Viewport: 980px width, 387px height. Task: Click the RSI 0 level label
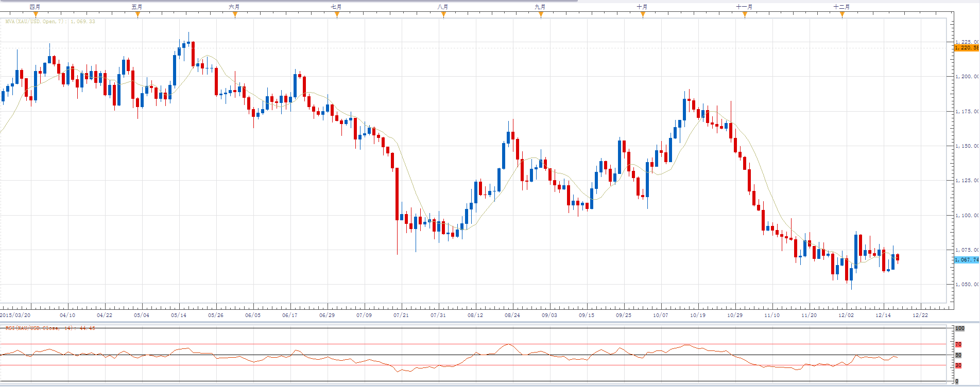(x=957, y=381)
